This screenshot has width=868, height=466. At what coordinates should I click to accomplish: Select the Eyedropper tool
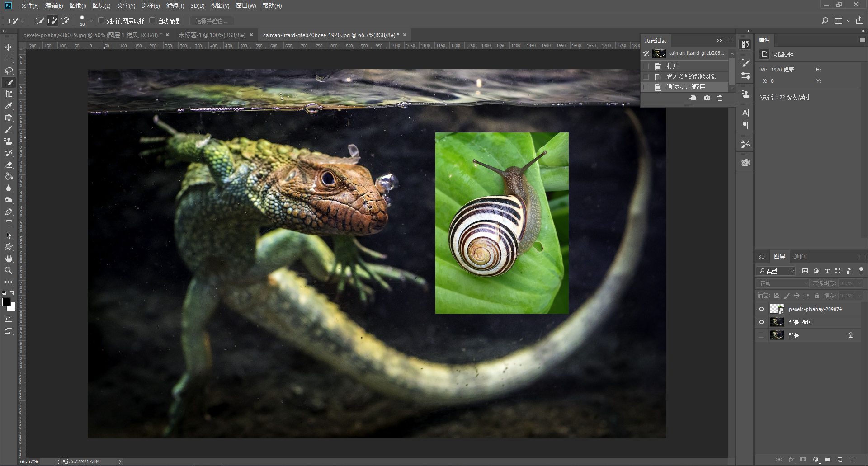pos(9,106)
